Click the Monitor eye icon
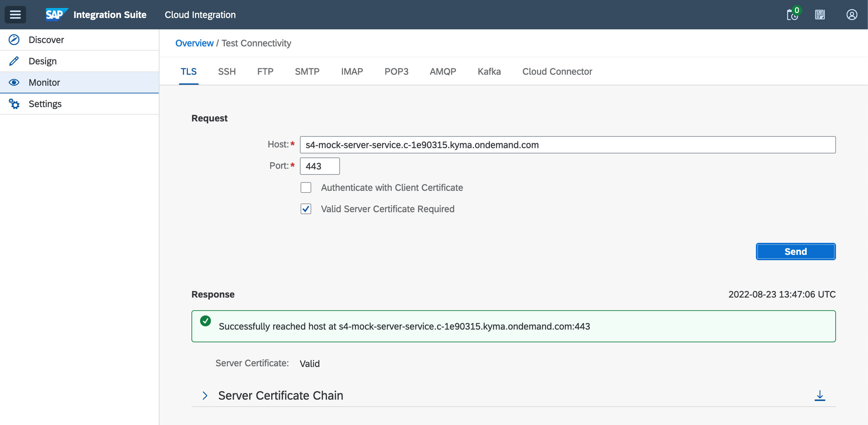This screenshot has width=868, height=425. coord(14,83)
